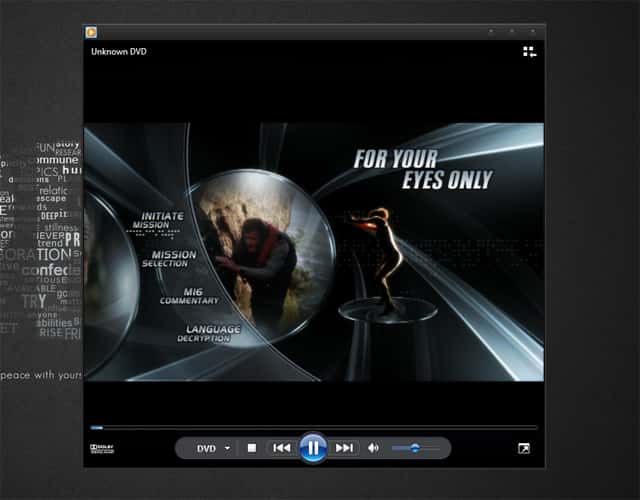Mute the player volume
The height and width of the screenshot is (500, 640).
coord(373,448)
